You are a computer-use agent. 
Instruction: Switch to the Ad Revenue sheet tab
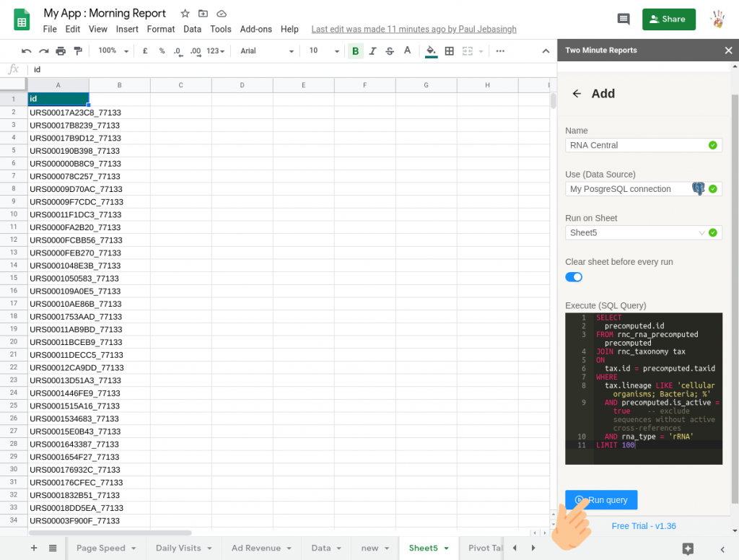click(x=256, y=548)
